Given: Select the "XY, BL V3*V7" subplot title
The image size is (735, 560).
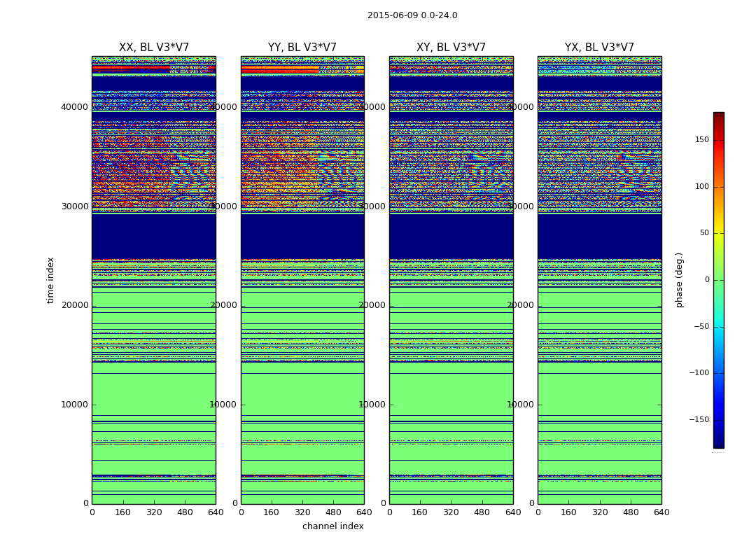Looking at the screenshot, I should tap(451, 48).
